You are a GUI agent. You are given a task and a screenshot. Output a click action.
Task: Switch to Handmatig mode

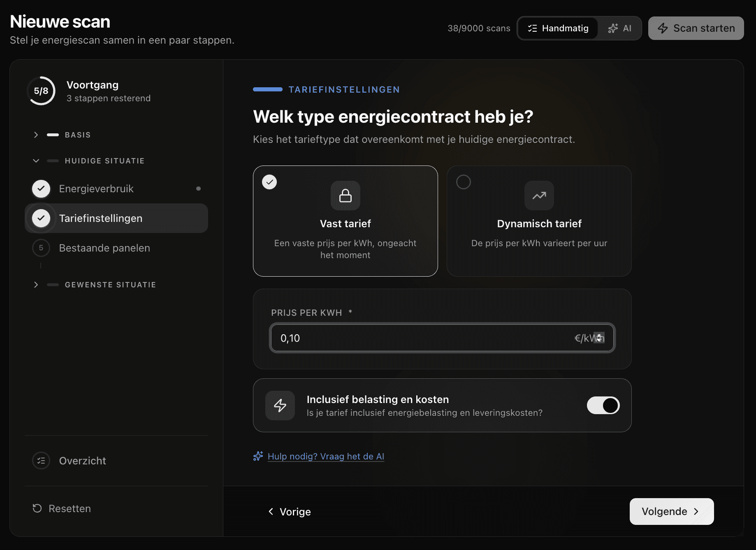[x=558, y=28]
